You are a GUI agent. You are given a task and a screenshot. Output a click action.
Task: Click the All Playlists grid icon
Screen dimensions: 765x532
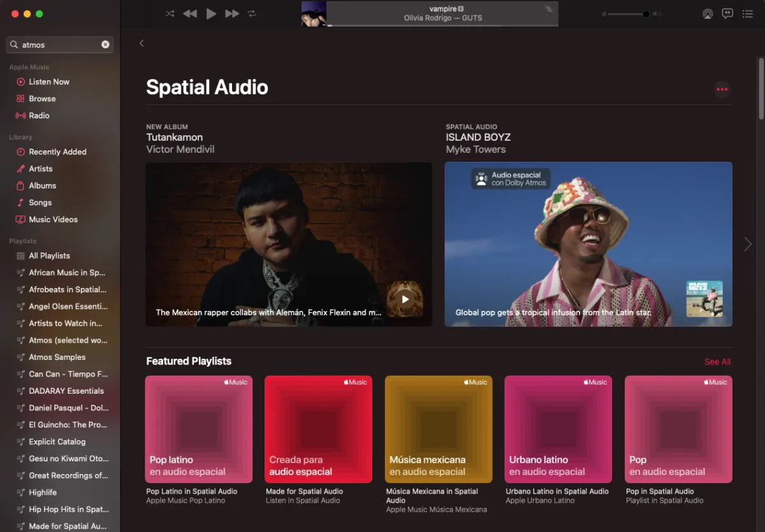[20, 255]
